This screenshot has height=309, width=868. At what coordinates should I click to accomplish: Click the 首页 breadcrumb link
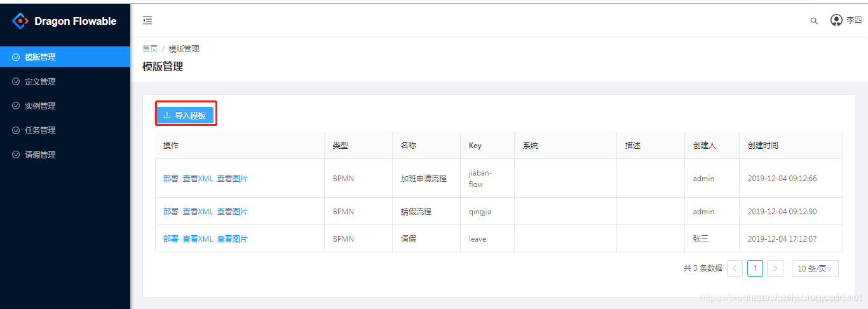(150, 48)
